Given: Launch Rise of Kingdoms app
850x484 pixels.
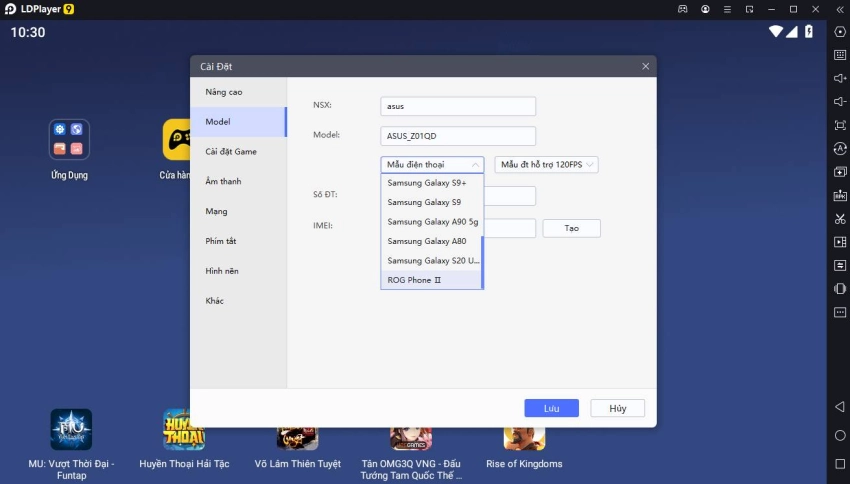Looking at the screenshot, I should pos(524,439).
